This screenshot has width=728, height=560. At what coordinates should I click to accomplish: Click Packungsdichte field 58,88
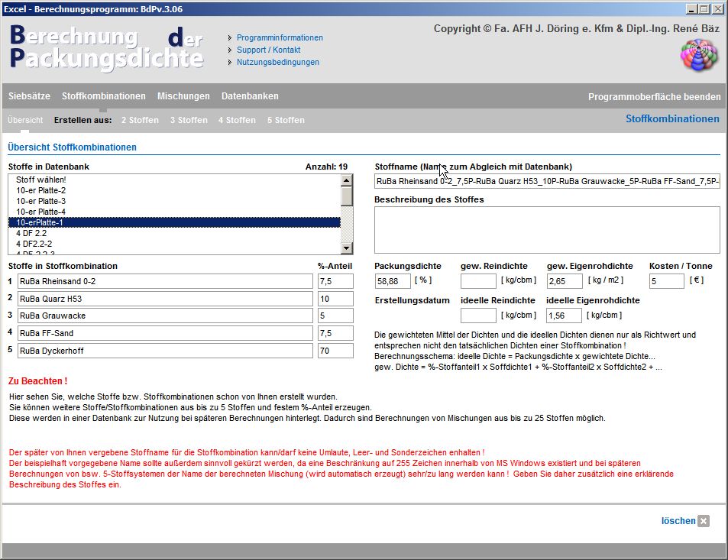coord(393,281)
